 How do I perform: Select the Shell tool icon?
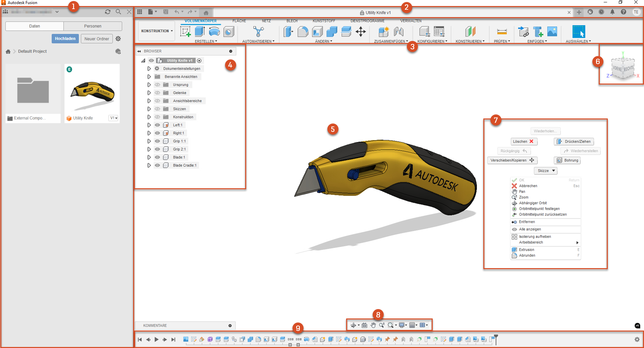point(317,32)
